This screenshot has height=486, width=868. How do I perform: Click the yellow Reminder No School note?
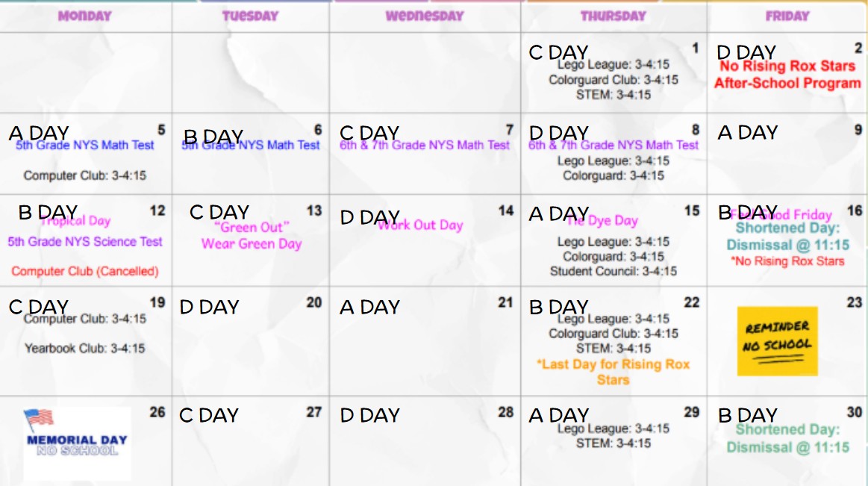(777, 341)
